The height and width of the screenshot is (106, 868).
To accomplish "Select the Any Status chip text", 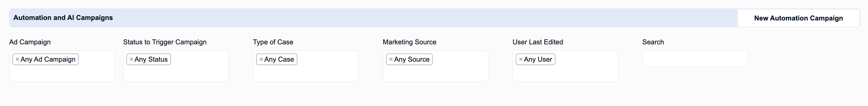I will click(x=151, y=59).
